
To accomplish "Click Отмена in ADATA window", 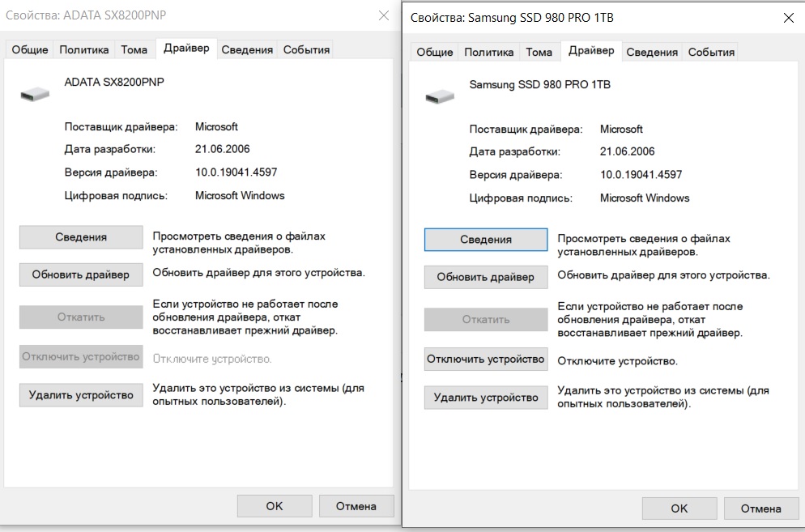I will tap(356, 506).
